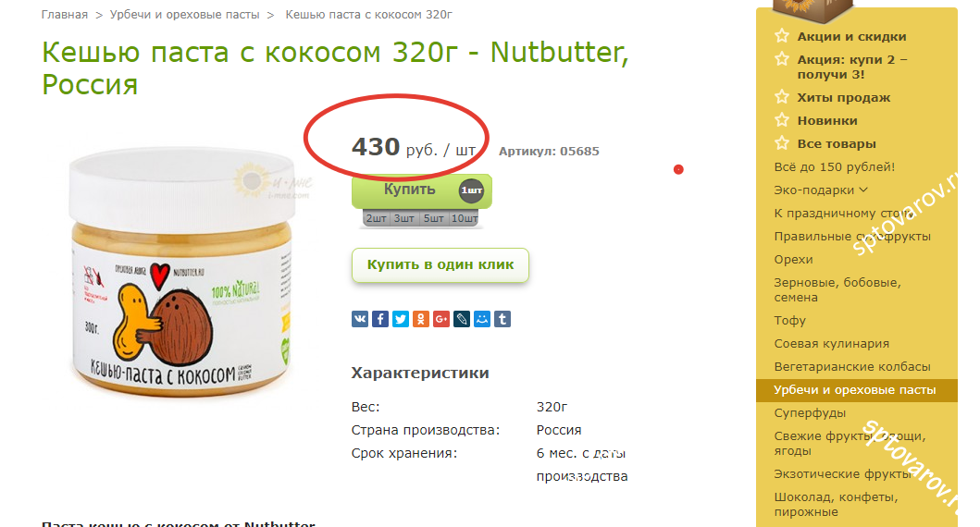
Task: Share via Odnoklassniki orange icon
Action: (421, 319)
